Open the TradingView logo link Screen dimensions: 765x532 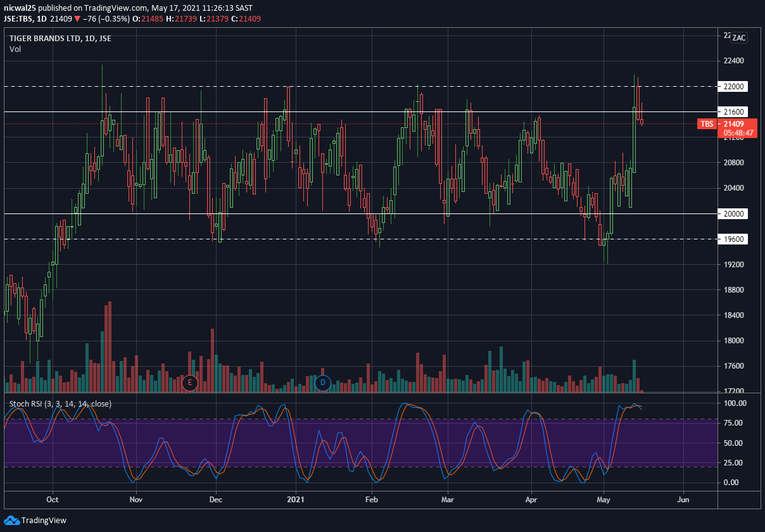tap(35, 521)
